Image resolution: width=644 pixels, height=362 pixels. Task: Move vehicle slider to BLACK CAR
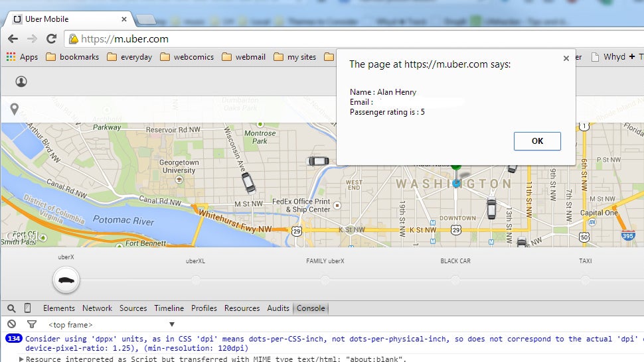(455, 280)
